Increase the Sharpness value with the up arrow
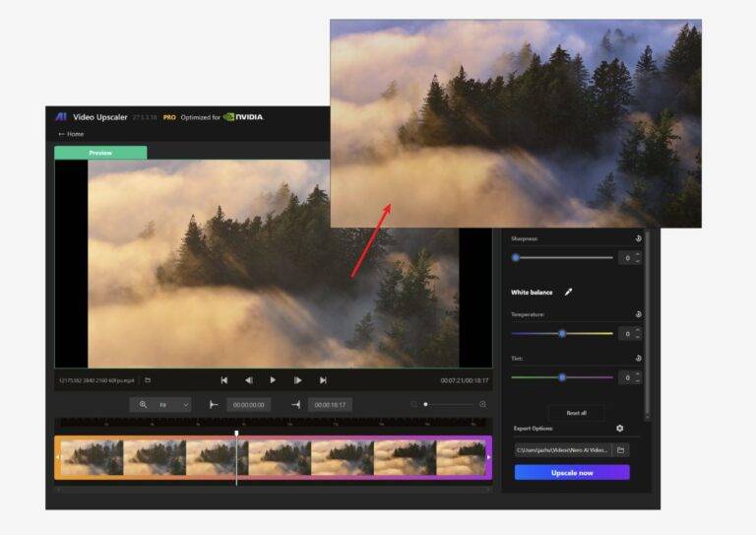This screenshot has height=535, width=756. [x=637, y=254]
